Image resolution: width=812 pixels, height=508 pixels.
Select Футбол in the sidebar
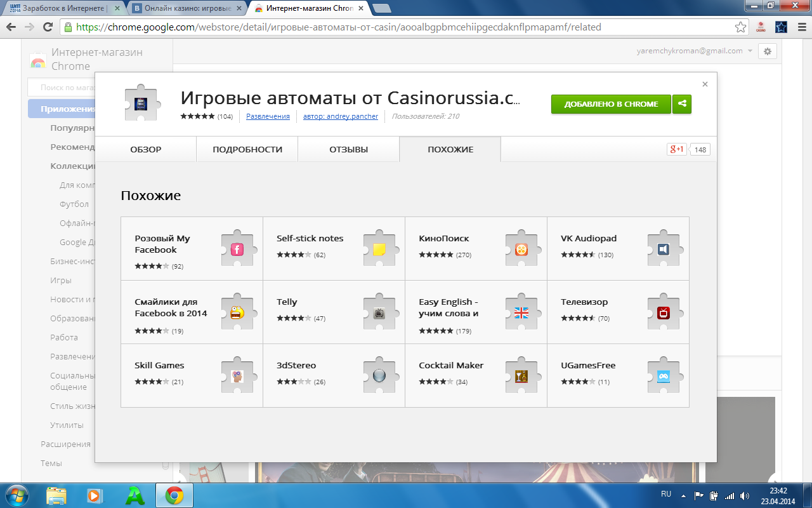pos(74,204)
